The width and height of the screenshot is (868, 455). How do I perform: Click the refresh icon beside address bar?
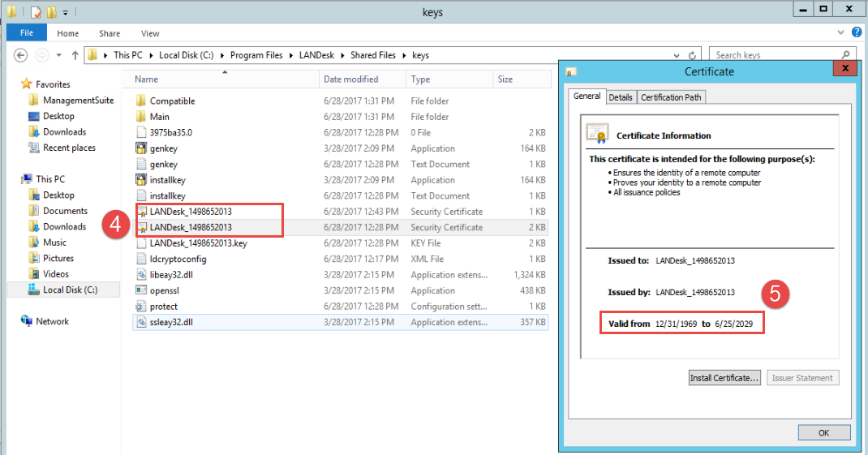[x=693, y=55]
